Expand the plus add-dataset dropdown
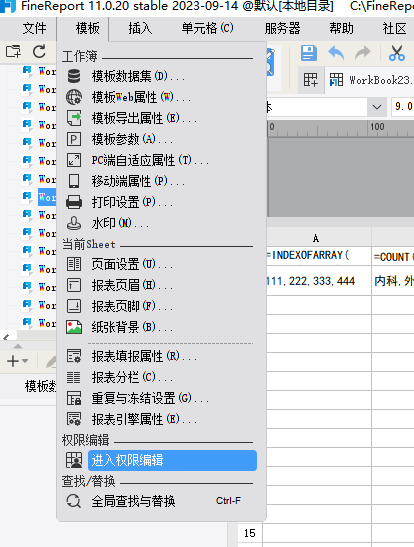 [17, 361]
